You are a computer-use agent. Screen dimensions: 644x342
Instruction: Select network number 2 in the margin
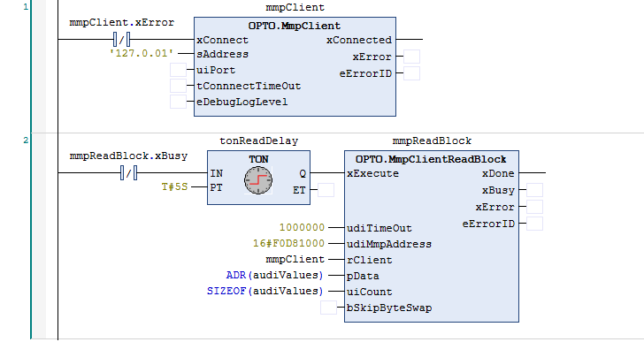pyautogui.click(x=26, y=141)
